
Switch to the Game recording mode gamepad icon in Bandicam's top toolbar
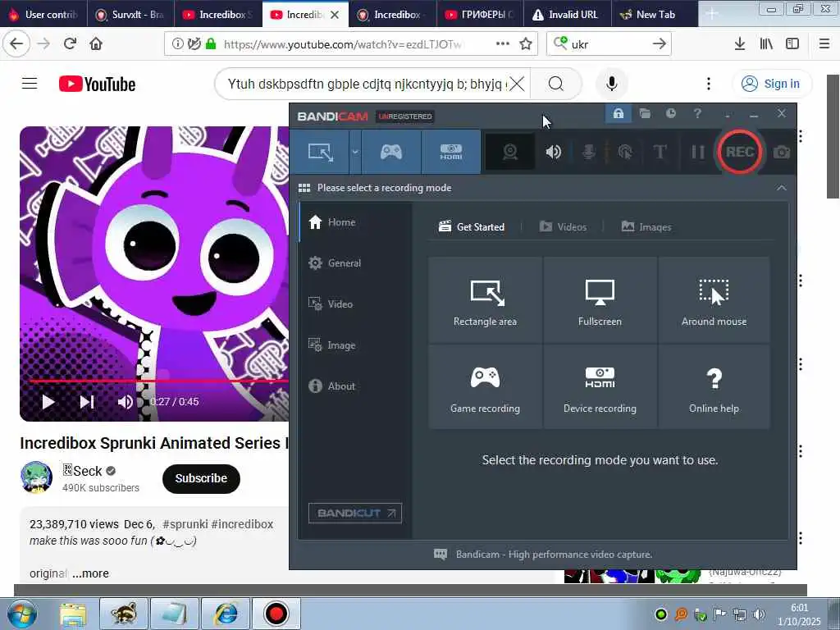391,152
